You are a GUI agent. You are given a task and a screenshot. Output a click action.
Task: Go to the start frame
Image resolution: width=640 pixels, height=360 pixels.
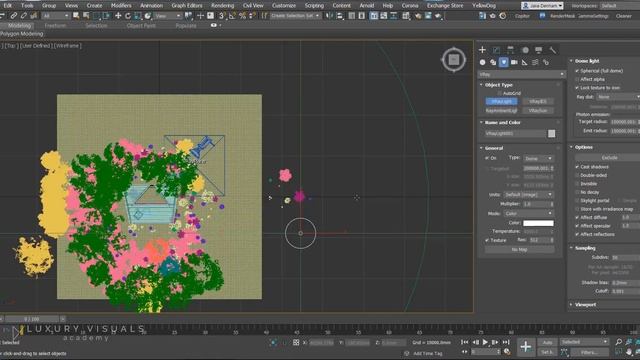point(465,342)
